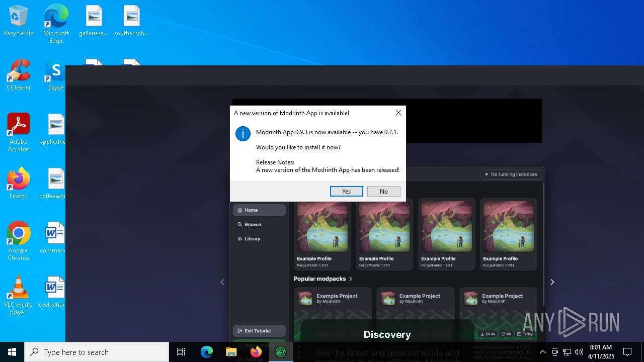Open network settings tray icon

coord(567,352)
